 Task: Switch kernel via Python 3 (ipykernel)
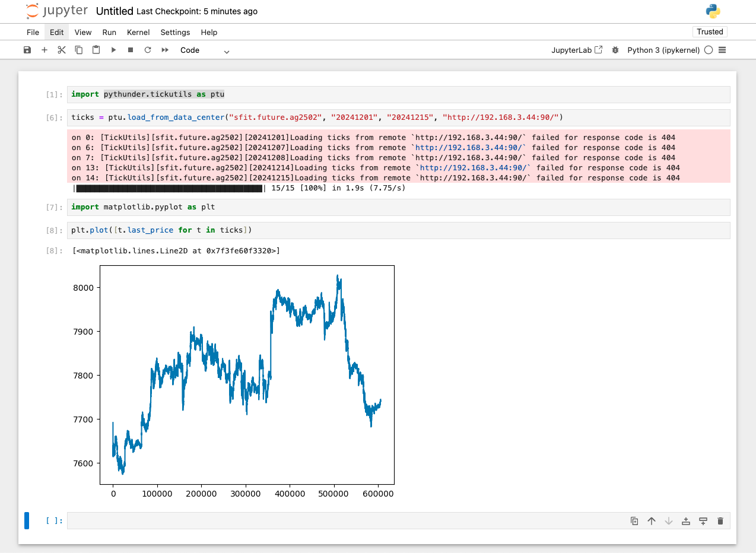(663, 50)
